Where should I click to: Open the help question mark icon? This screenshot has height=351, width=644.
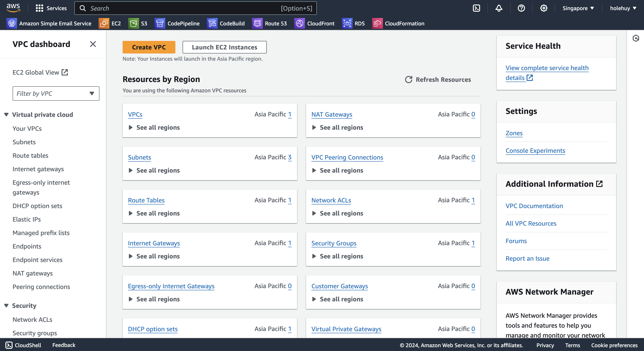pyautogui.click(x=521, y=8)
